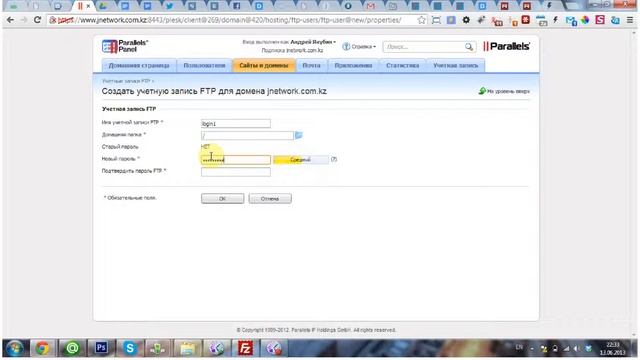Bookmark this page with the star icon
The width and height of the screenshot is (640, 360).
click(421, 20)
